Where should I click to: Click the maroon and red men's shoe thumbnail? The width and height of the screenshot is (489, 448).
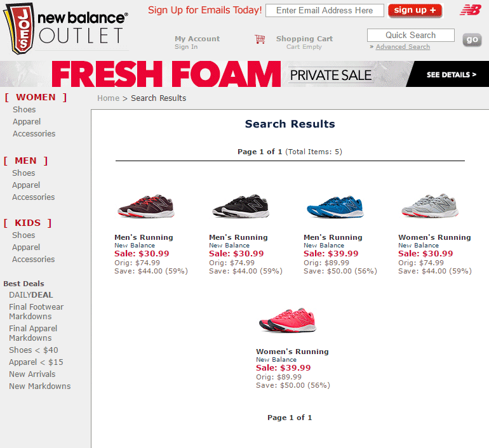click(x=146, y=206)
